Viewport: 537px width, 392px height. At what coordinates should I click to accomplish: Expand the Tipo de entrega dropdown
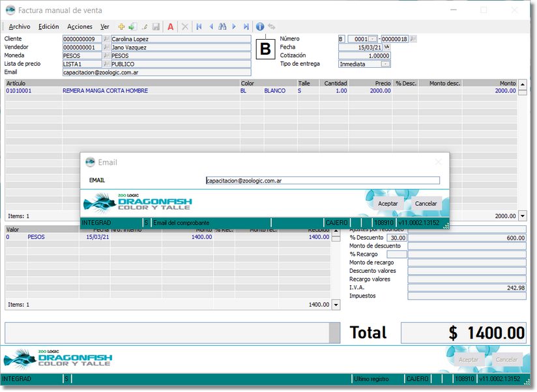tap(385, 64)
